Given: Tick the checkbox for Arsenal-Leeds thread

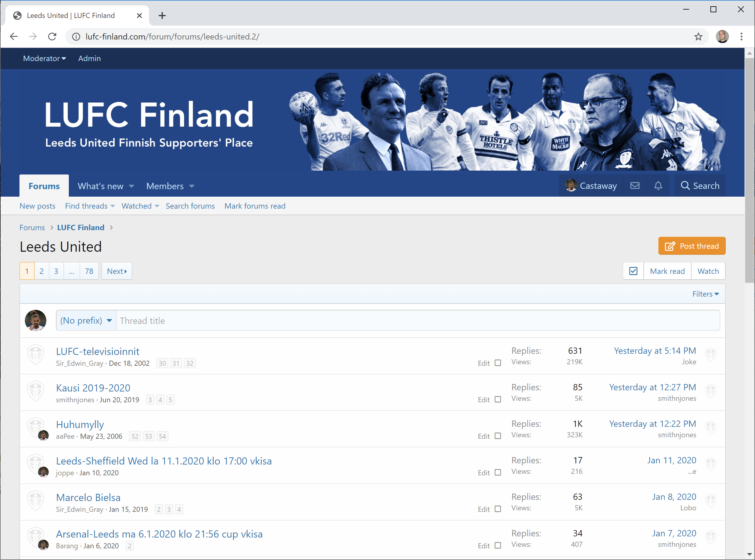Looking at the screenshot, I should 497,545.
